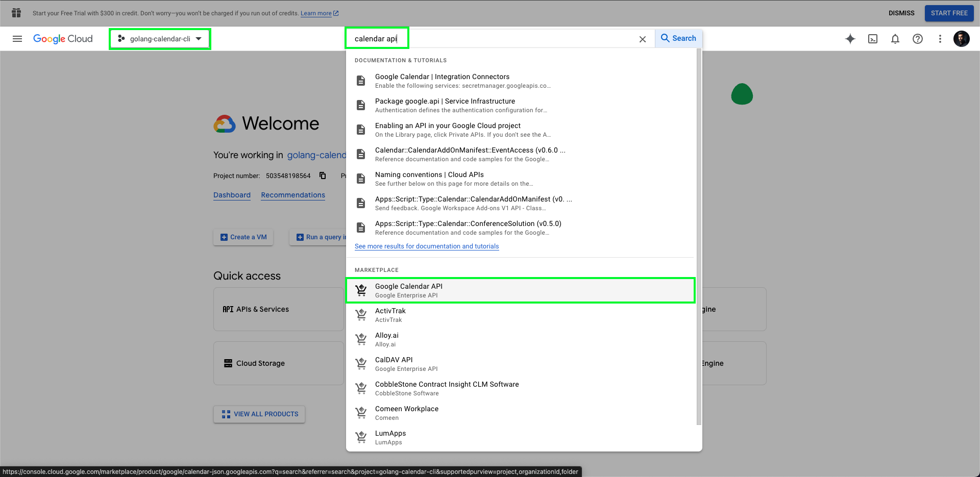Activate the Cloud Shell terminal icon

pos(873,39)
